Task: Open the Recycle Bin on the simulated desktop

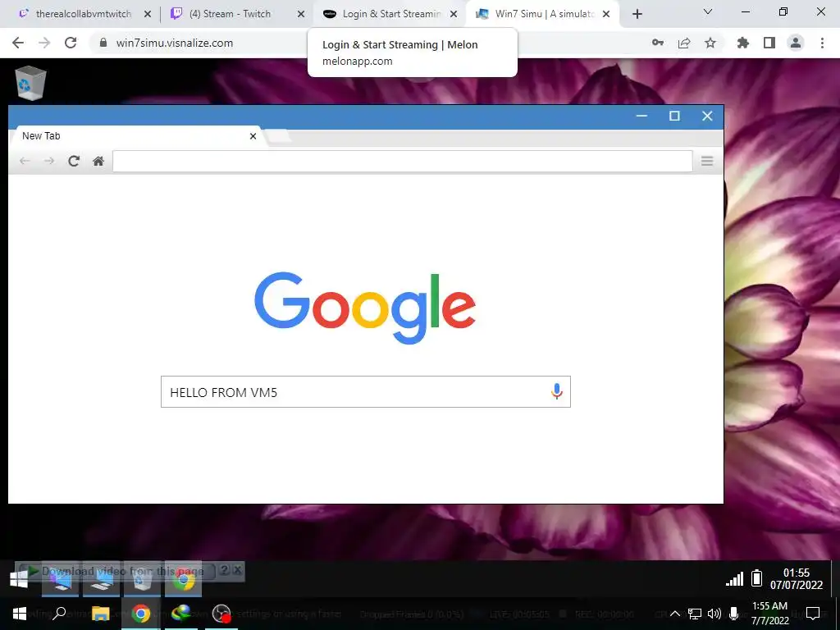Action: click(x=30, y=84)
